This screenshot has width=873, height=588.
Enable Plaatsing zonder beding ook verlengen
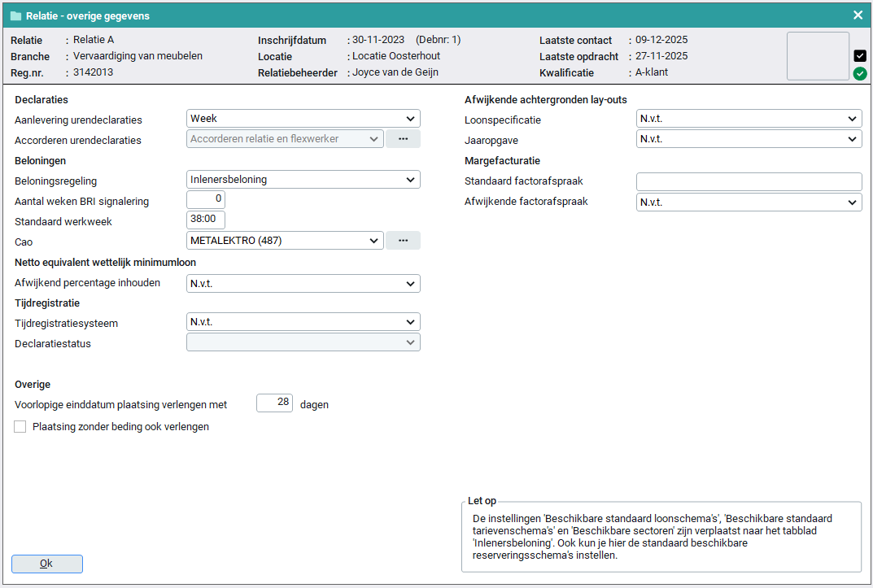(20, 427)
